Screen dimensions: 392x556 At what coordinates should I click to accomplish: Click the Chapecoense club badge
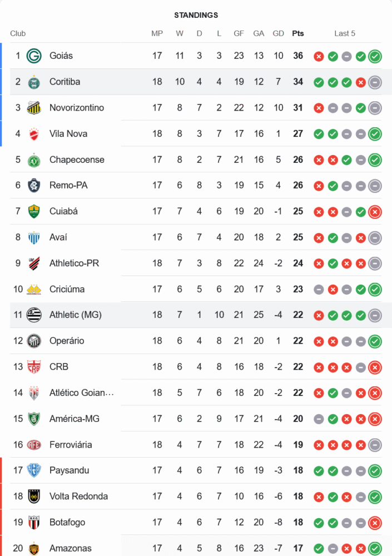[x=34, y=160]
